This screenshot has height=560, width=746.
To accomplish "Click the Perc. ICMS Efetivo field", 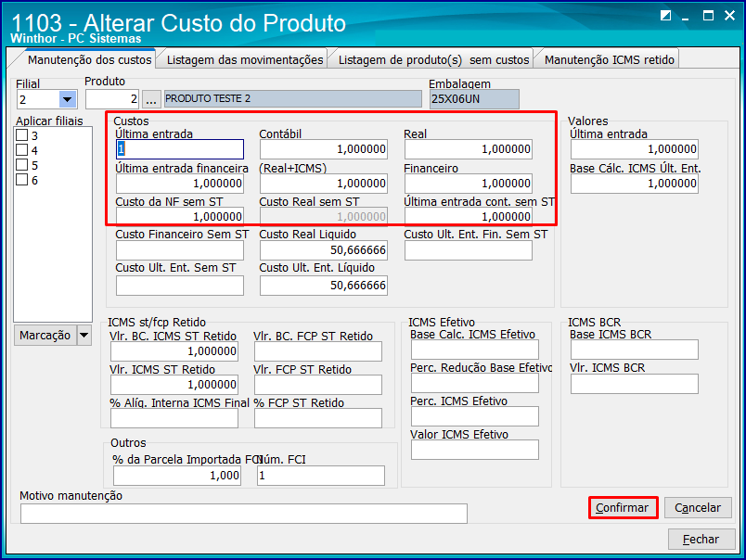I will tap(475, 416).
